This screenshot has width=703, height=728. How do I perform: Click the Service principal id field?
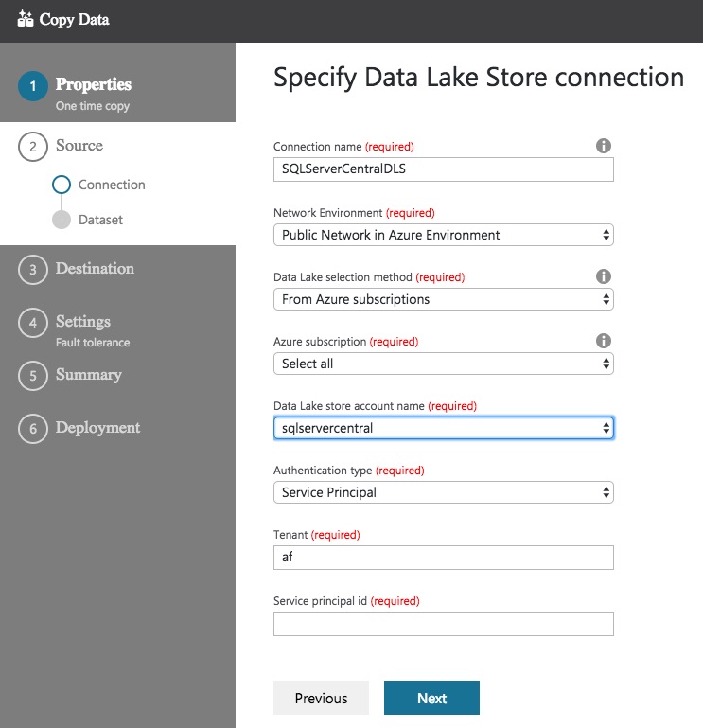pos(443,624)
